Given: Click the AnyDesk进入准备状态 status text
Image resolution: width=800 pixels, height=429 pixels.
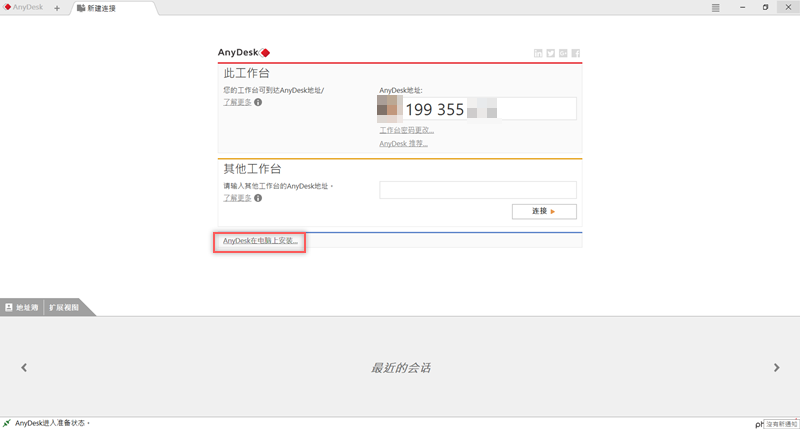Looking at the screenshot, I should (x=52, y=423).
